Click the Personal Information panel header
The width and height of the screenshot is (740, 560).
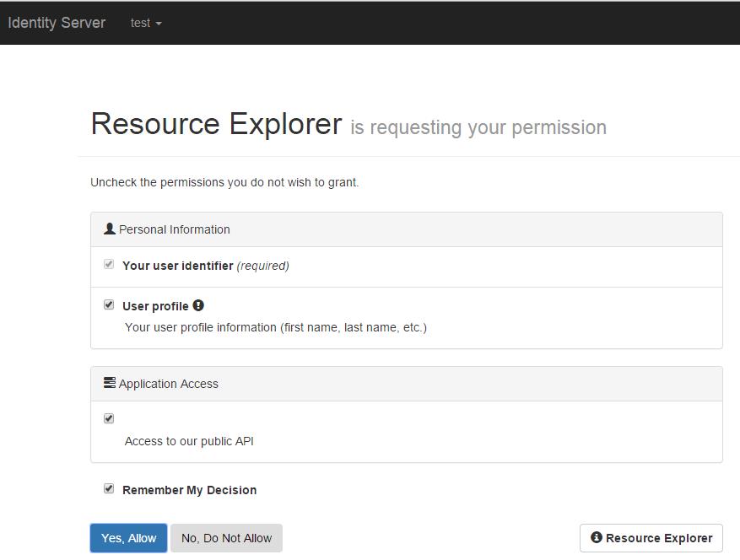click(x=407, y=229)
